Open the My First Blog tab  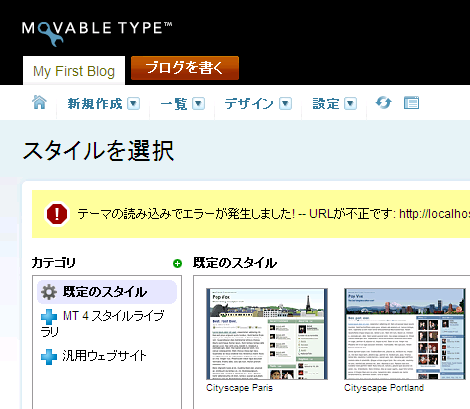click(x=74, y=71)
